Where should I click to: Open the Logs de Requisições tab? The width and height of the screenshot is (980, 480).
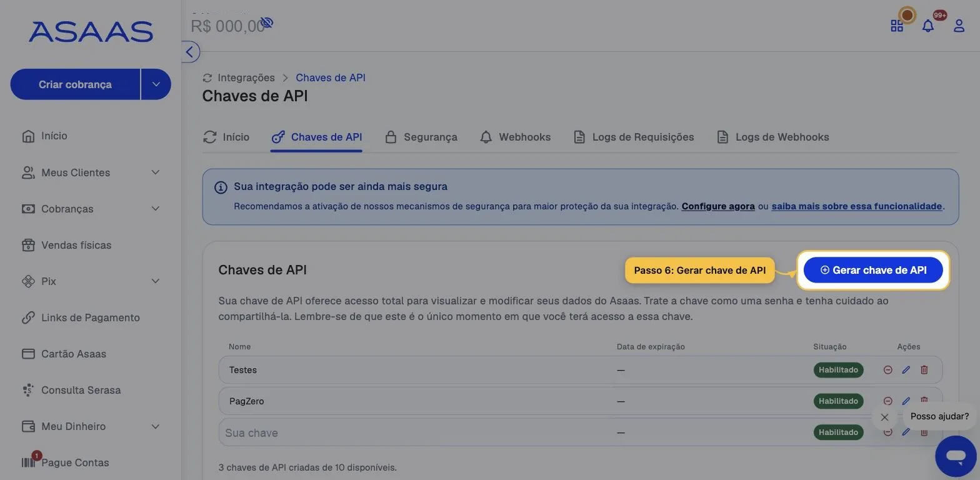point(634,137)
